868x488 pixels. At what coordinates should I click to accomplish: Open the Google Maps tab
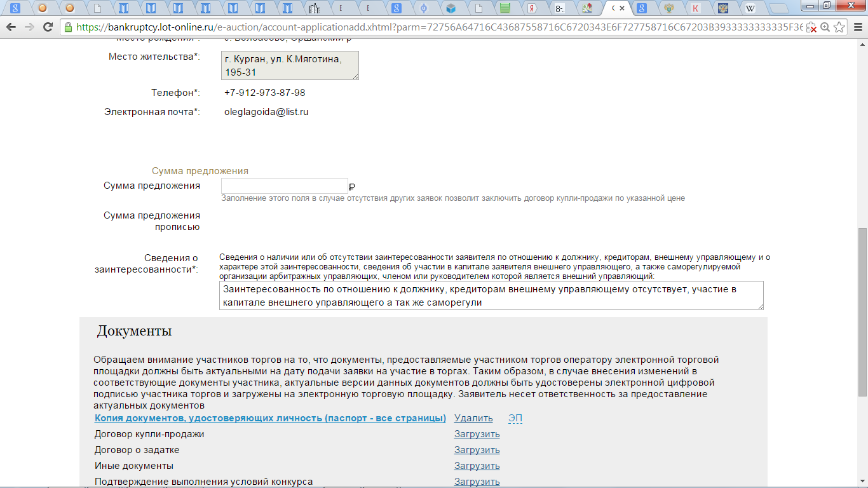click(x=587, y=8)
